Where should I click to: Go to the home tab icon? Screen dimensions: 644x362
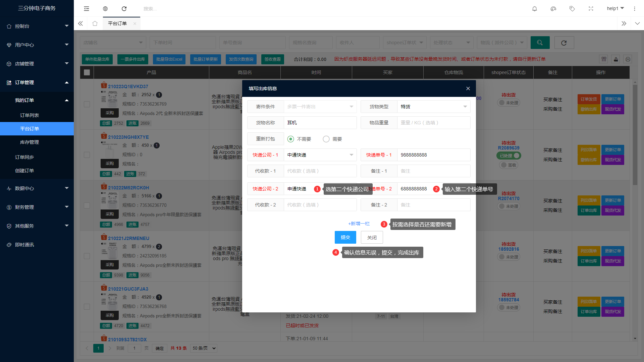click(95, 23)
